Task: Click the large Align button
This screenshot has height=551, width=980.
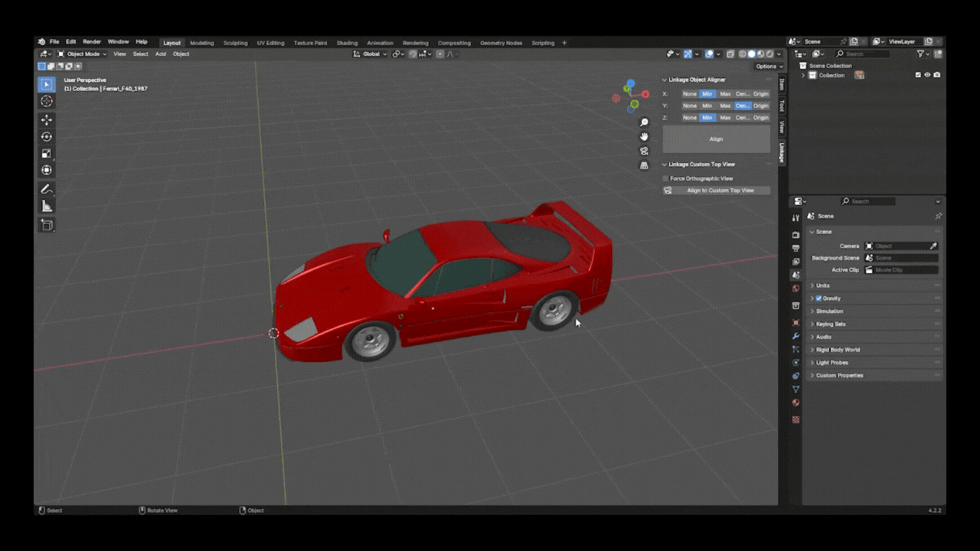Action: (x=716, y=139)
